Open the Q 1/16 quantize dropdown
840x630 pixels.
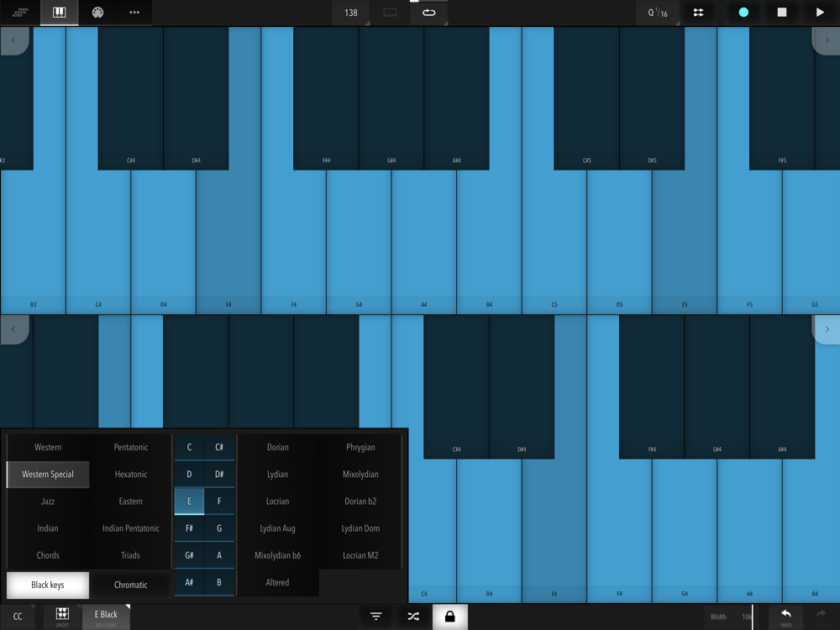pos(658,13)
